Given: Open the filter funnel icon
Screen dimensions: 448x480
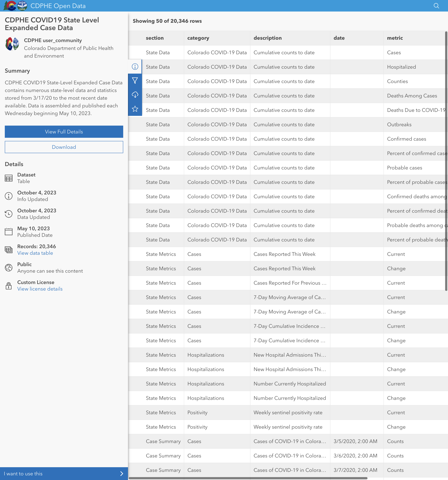Looking at the screenshot, I should pos(135,81).
